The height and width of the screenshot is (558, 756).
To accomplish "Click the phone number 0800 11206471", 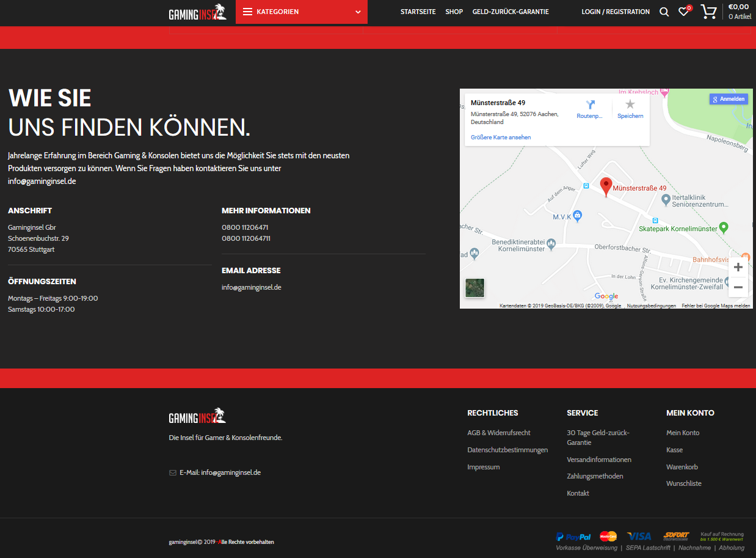I will click(245, 227).
